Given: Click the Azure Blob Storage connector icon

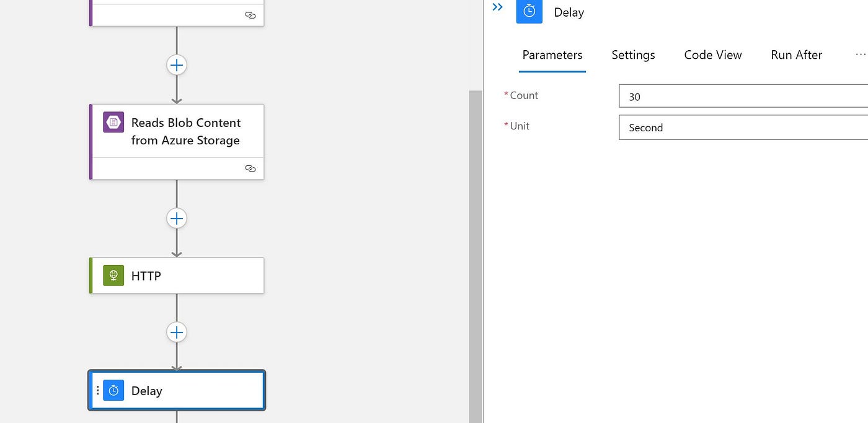Looking at the screenshot, I should coord(112,122).
